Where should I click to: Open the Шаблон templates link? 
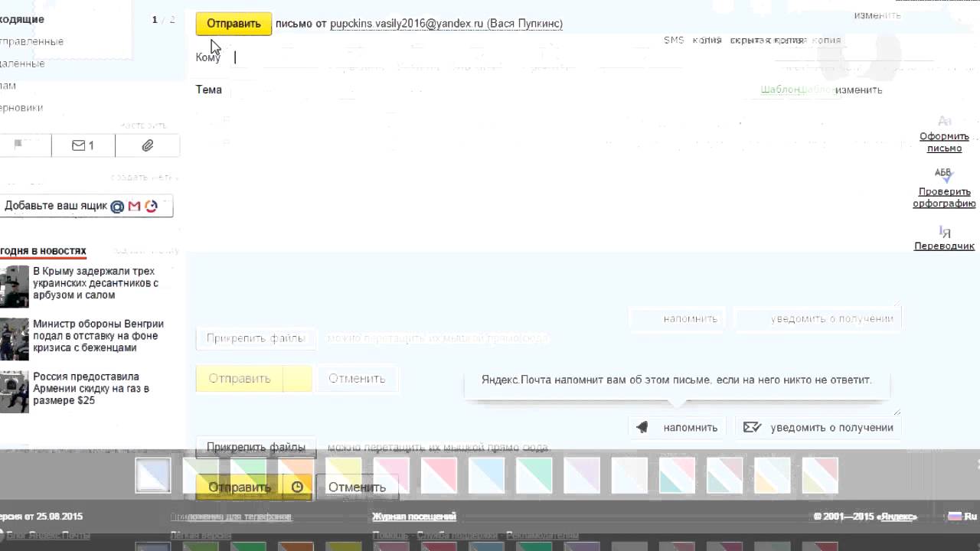(x=780, y=90)
